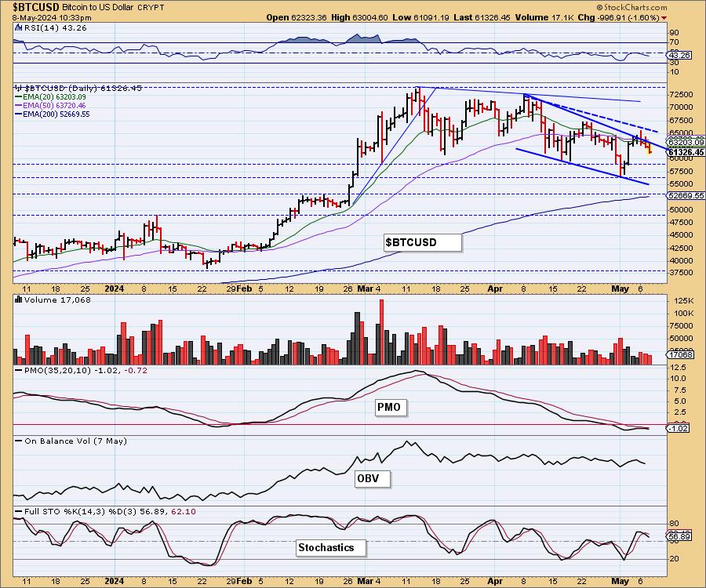Click the -1.02 PMO axis tag
Viewport: 706px width, 588px height.
click(678, 428)
